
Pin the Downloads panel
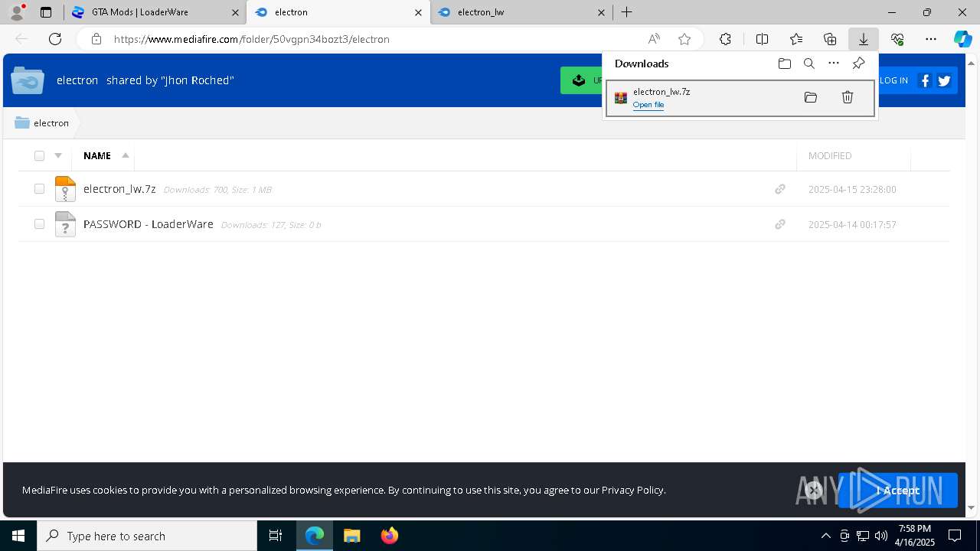tap(858, 64)
